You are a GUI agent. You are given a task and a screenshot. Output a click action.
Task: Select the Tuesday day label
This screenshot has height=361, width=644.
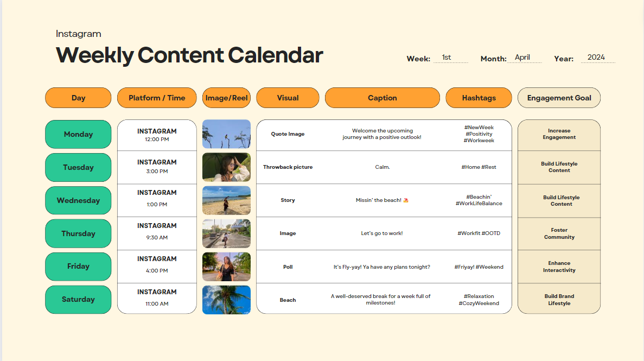(78, 167)
